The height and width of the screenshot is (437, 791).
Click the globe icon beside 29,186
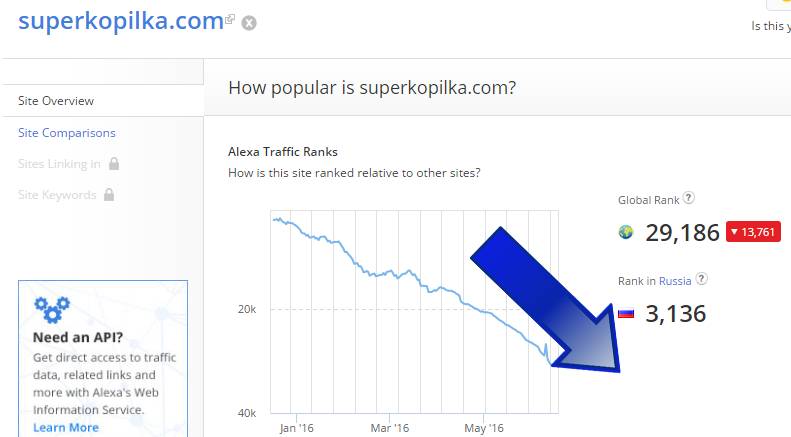coord(626,232)
